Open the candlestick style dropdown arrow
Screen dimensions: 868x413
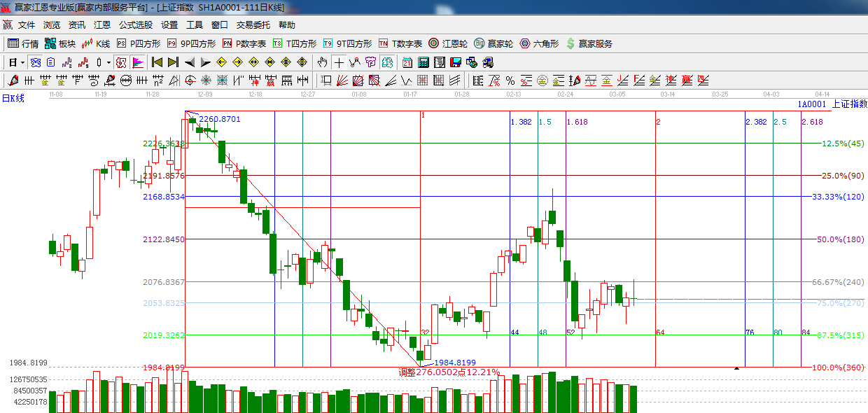[x=108, y=62]
